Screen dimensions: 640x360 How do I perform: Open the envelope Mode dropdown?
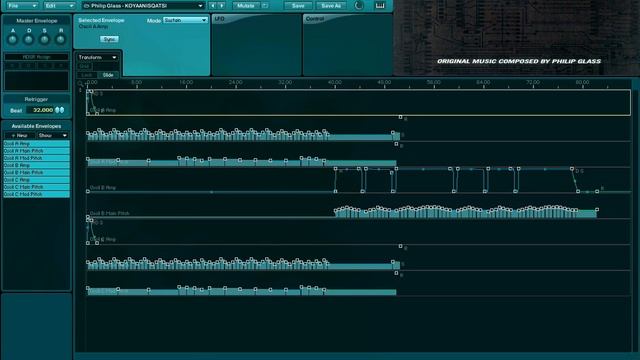click(185, 20)
